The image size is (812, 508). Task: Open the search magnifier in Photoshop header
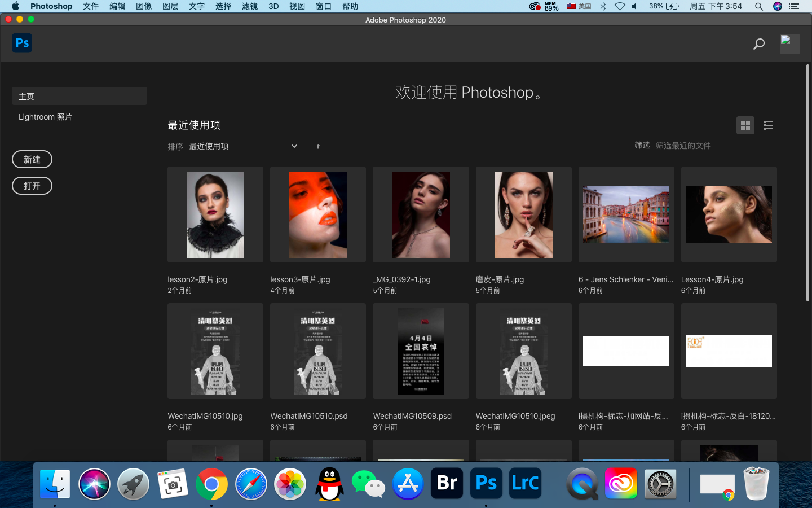[759, 44]
